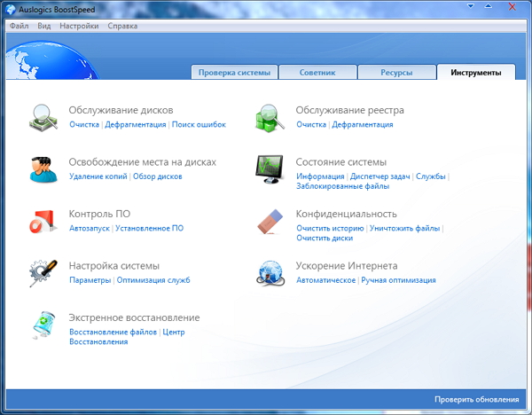Image resolution: width=532 pixels, height=415 pixels.
Task: Click the system tweak gear and screwdriver icon
Action: point(43,273)
